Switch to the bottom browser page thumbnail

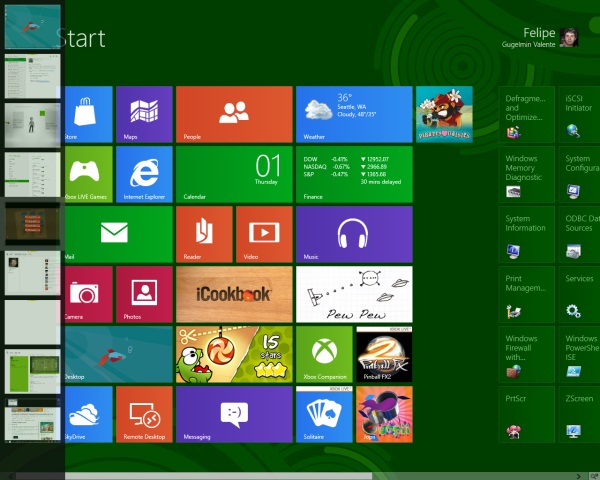tap(33, 420)
